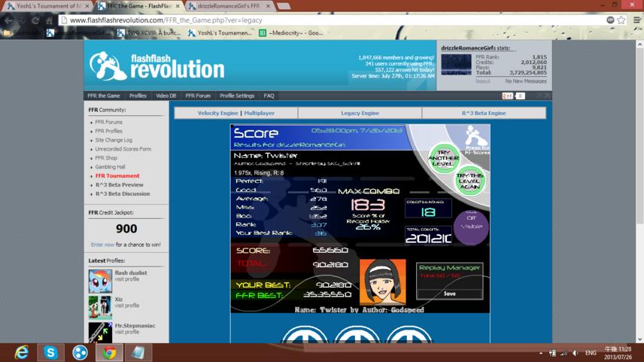Click the Hi-Scores corner icon
The image size is (644, 362).
coord(476,140)
